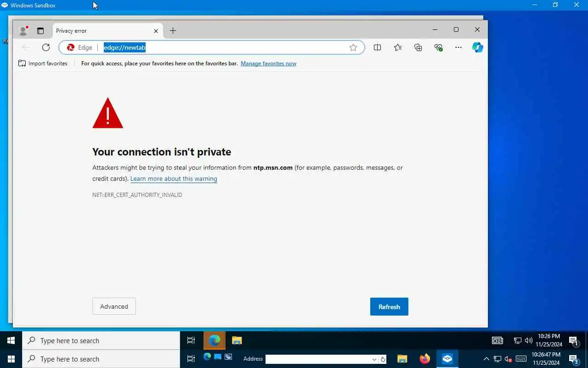
Task: Open sandbox clock showing 10:26 PM
Action: (548, 340)
